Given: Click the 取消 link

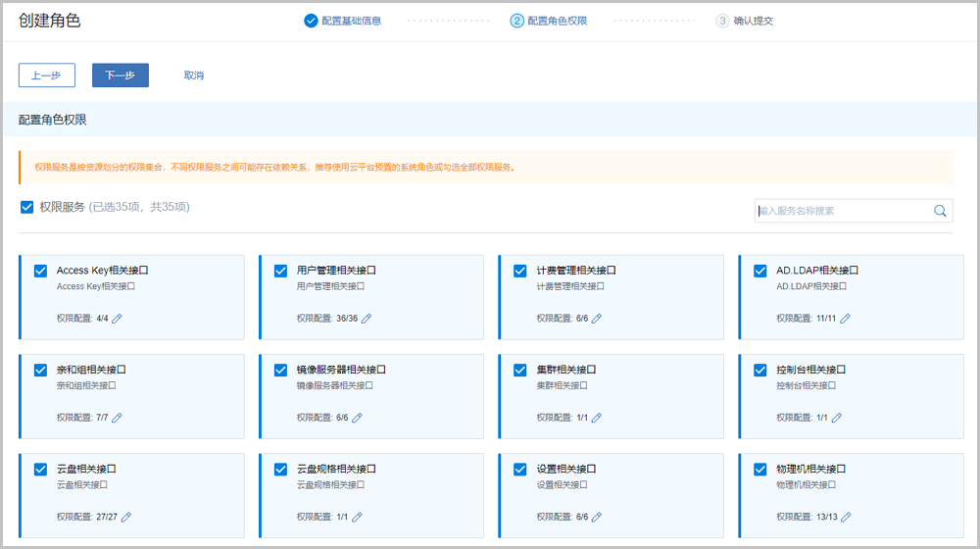Looking at the screenshot, I should (194, 75).
